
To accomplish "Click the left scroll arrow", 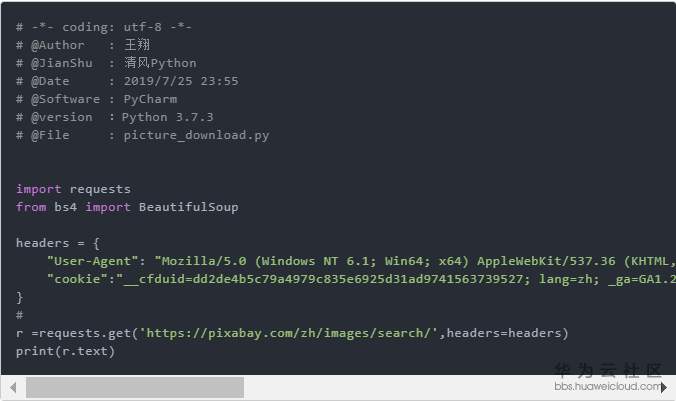I will tap(13, 387).
